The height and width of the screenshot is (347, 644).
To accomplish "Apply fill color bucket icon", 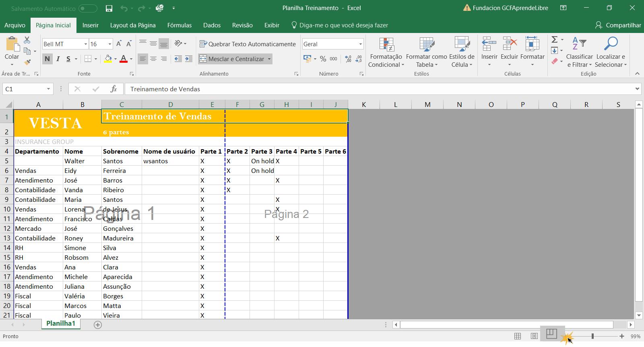I will coord(107,59).
